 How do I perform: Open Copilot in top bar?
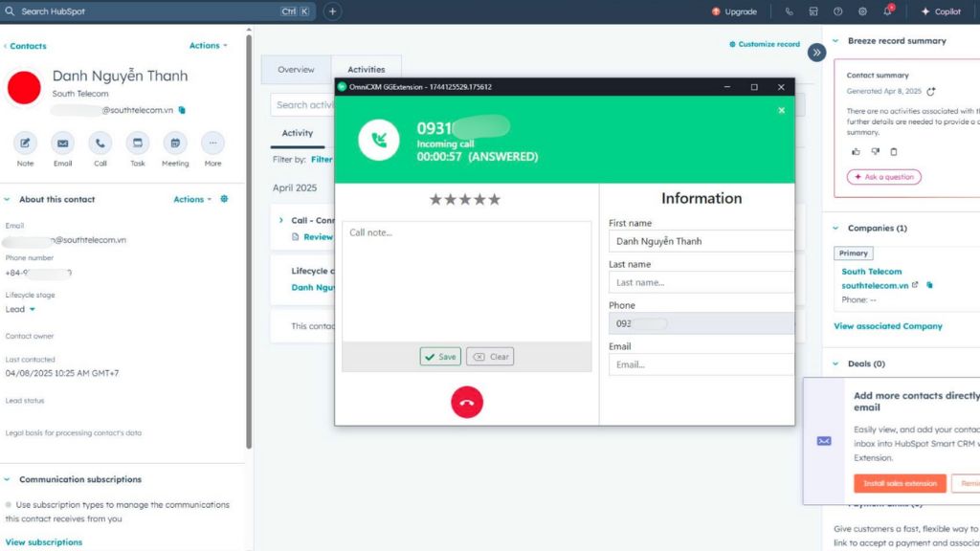click(x=942, y=11)
